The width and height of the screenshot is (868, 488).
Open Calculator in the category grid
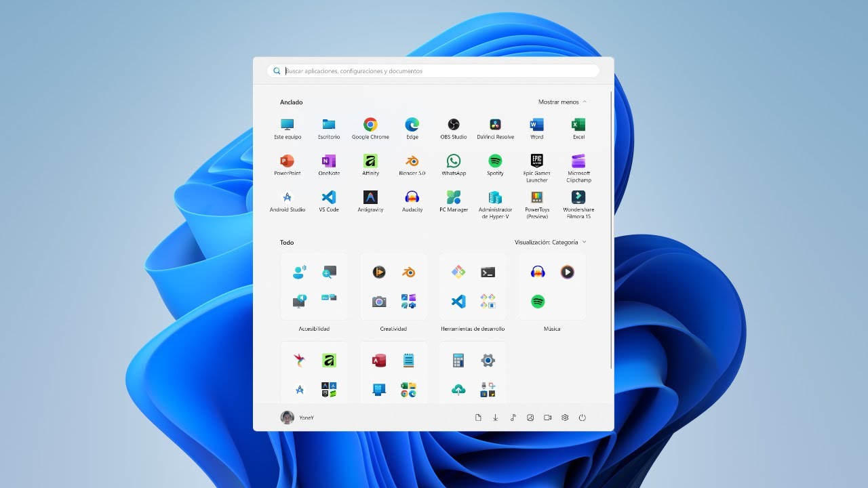coord(458,361)
